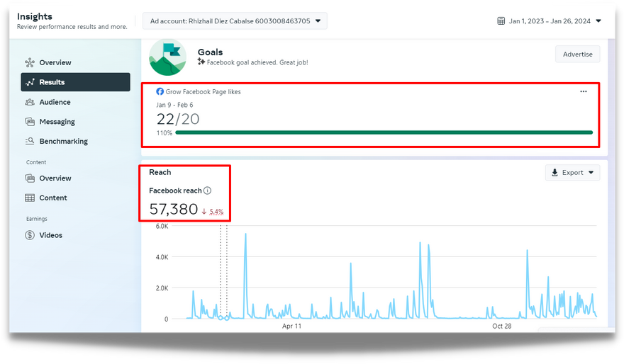
Task: Open the Export dropdown
Action: tap(572, 173)
